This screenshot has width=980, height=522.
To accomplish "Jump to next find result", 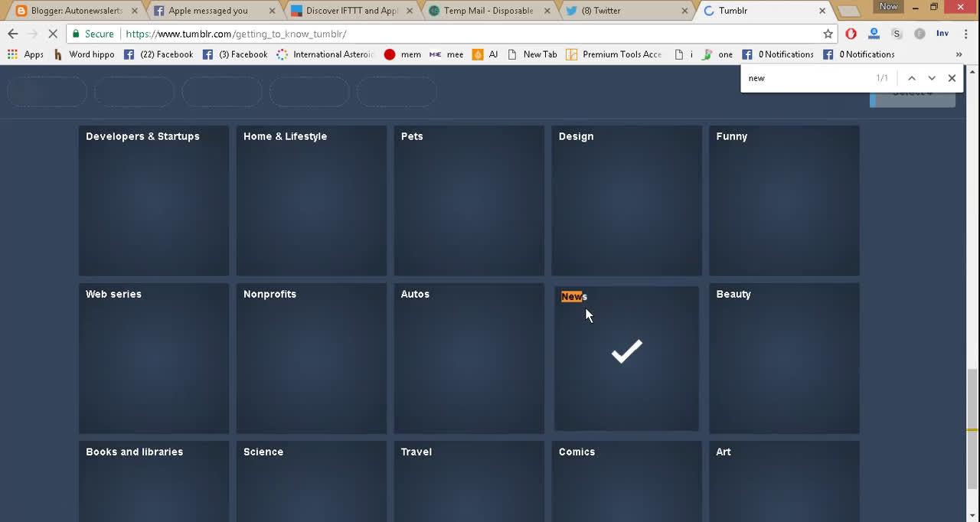I will (931, 78).
